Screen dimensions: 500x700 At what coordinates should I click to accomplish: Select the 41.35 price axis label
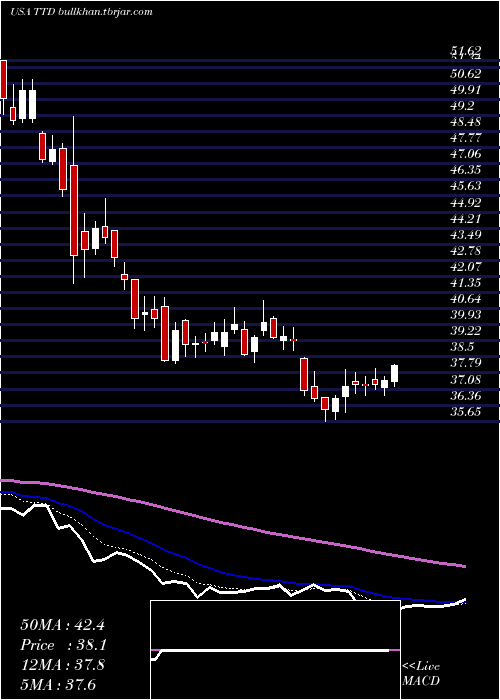tap(466, 283)
